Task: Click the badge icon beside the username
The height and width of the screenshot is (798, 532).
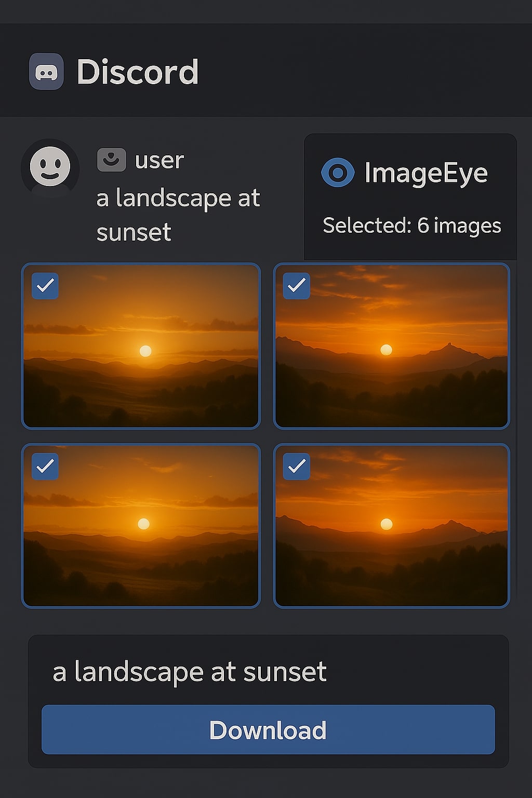Action: click(111, 159)
